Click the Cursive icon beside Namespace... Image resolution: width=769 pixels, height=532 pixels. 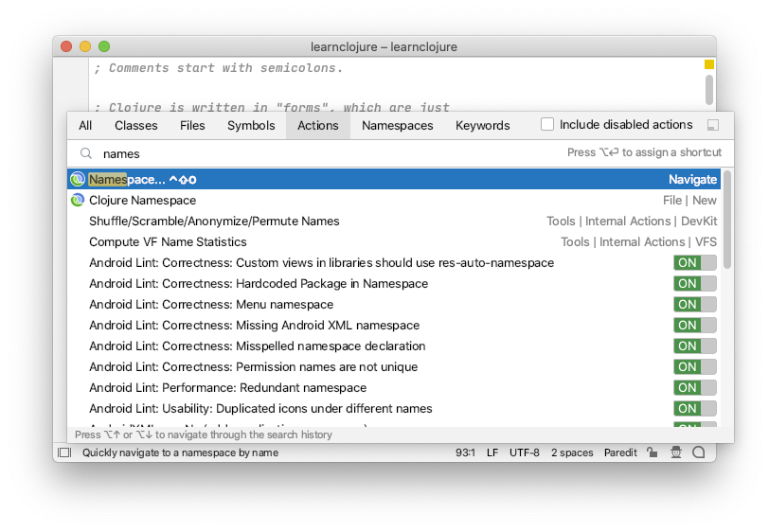coord(78,180)
